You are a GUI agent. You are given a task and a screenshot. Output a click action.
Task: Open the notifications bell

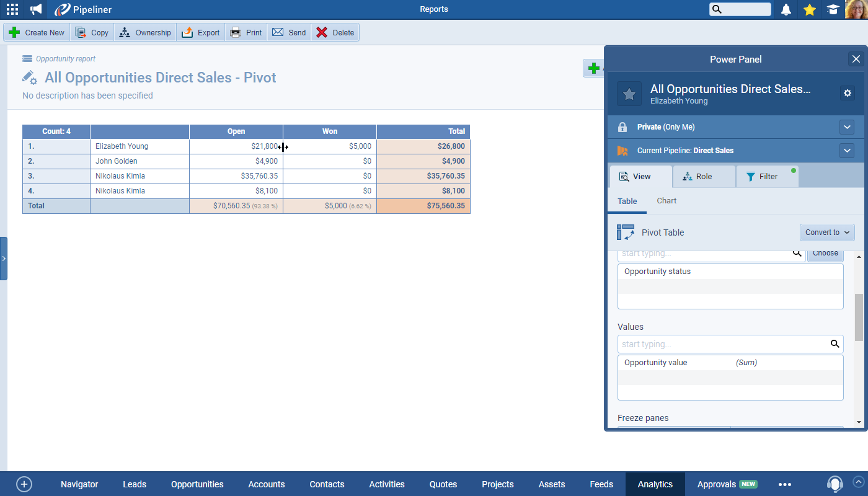tap(786, 9)
